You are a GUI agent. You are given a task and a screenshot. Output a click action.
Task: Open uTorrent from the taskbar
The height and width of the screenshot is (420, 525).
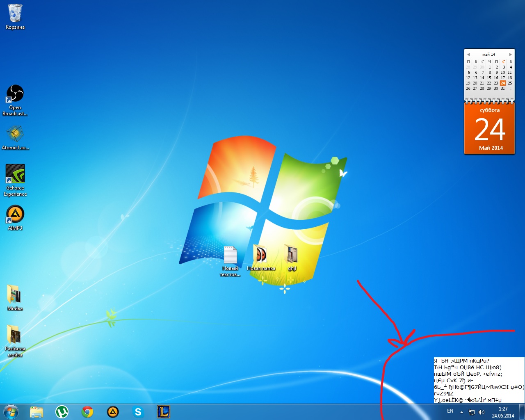[62, 412]
